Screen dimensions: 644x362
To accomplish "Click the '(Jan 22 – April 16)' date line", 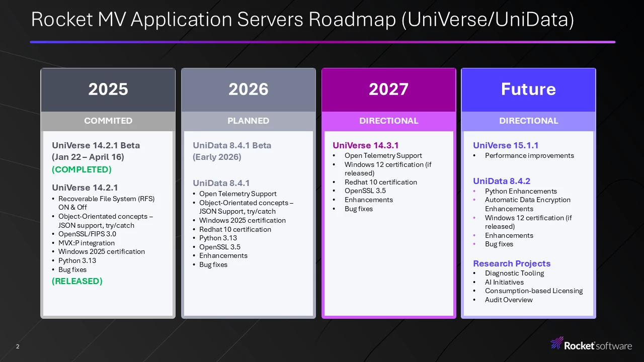I will click(x=89, y=157).
